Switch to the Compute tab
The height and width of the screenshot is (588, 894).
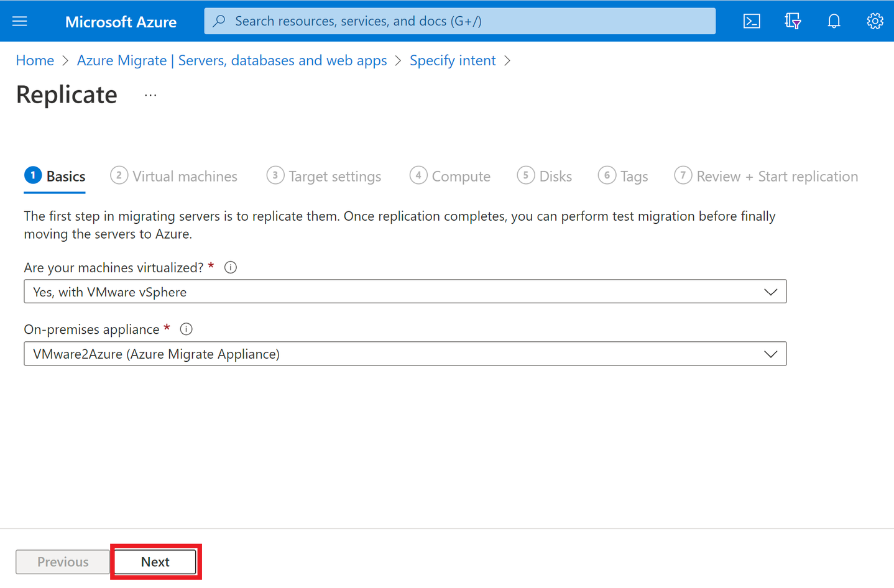pyautogui.click(x=450, y=177)
